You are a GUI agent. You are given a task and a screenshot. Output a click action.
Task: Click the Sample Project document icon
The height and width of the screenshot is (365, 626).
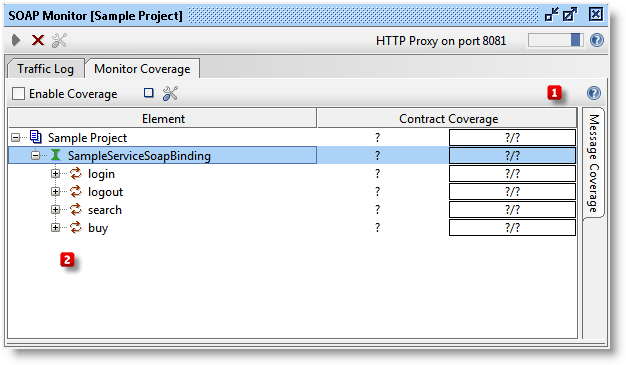click(36, 137)
